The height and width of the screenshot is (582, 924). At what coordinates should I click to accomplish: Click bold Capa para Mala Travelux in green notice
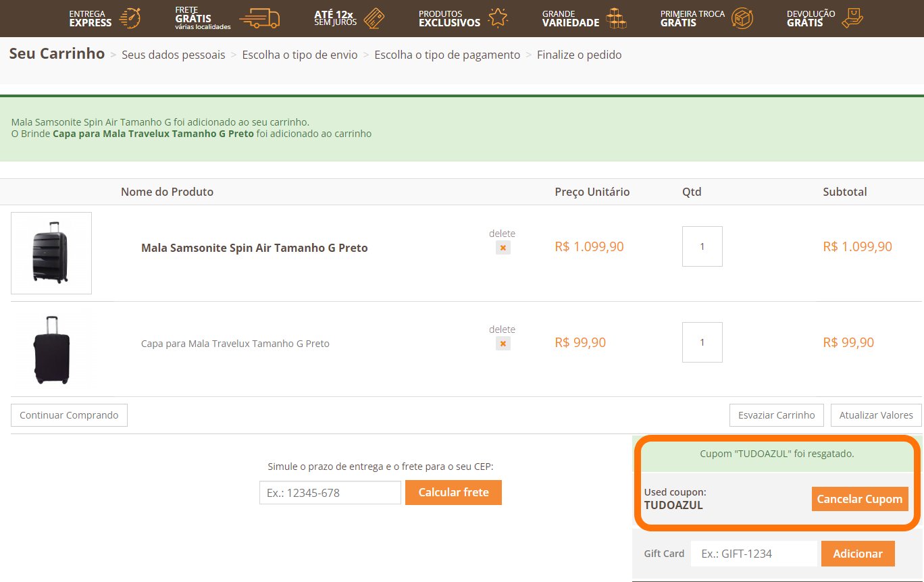click(x=153, y=134)
